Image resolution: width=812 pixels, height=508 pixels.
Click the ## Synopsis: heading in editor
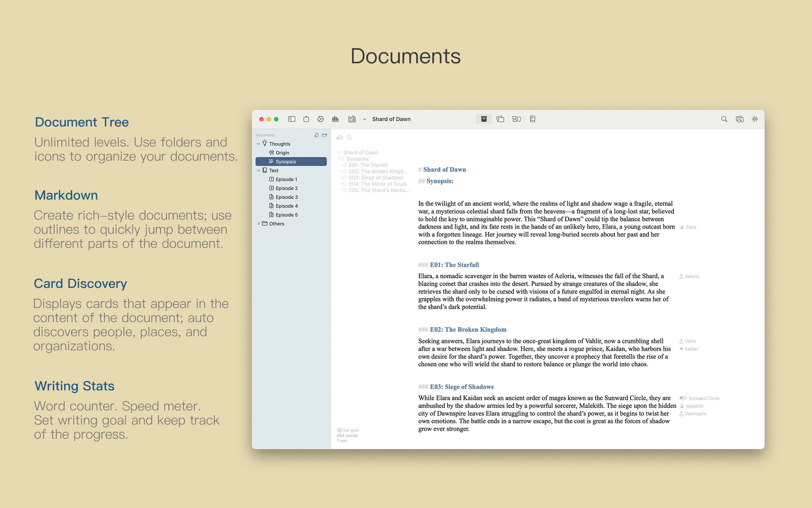(x=436, y=181)
